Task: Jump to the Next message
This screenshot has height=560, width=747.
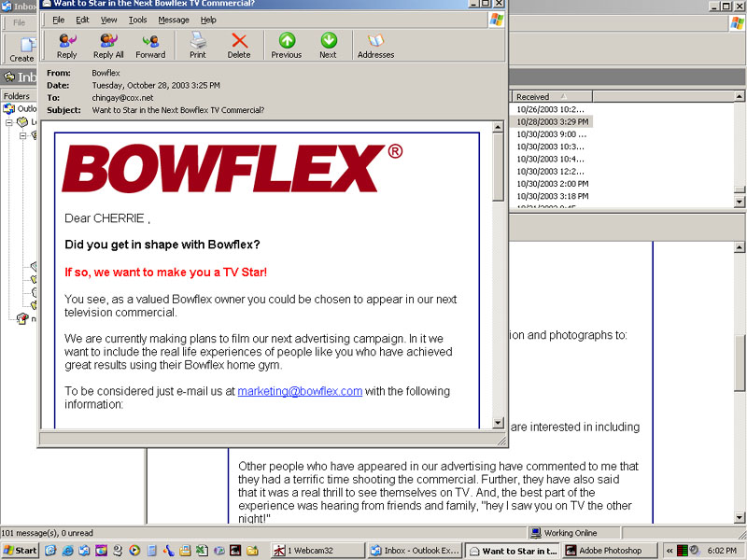Action: click(x=328, y=44)
